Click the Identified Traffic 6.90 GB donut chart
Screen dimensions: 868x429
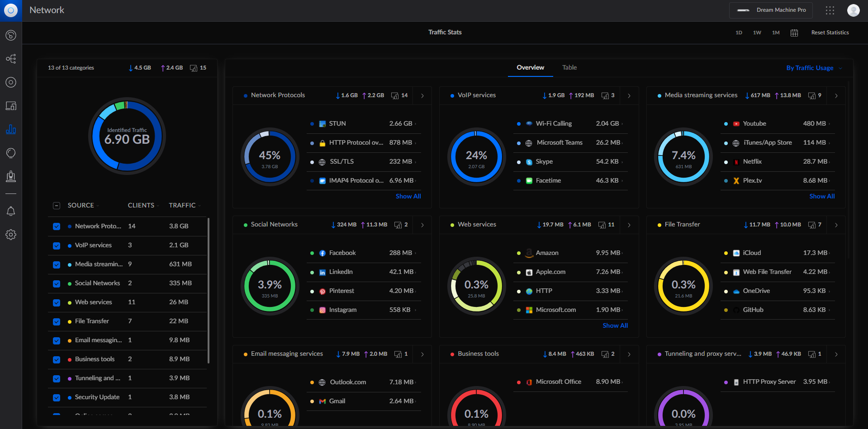click(x=127, y=136)
